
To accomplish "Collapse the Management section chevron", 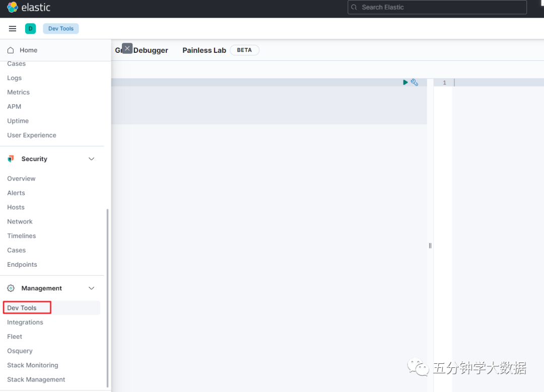I will [x=91, y=288].
